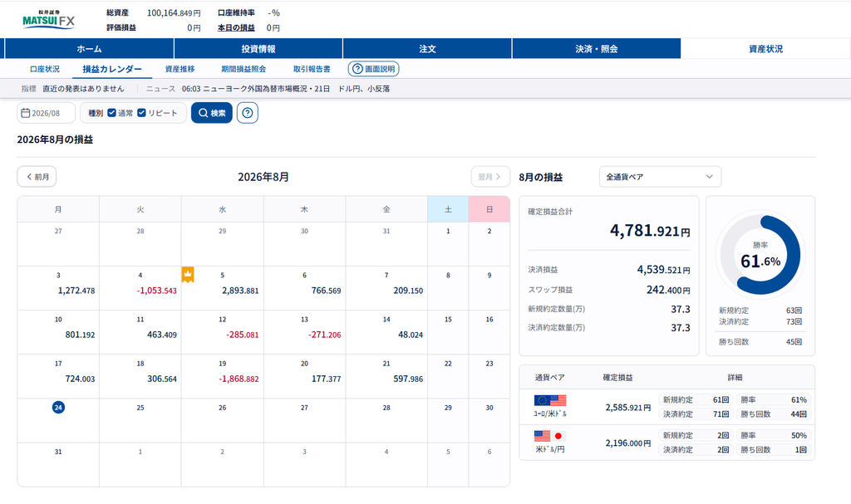This screenshot has width=851, height=504.
Task: Go to previous month with 前月
Action: pyautogui.click(x=37, y=177)
